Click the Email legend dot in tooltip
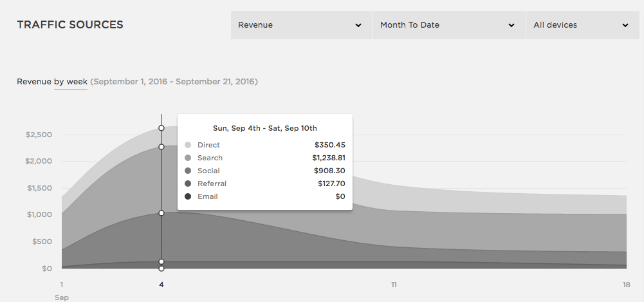This screenshot has width=644, height=302. 188,196
